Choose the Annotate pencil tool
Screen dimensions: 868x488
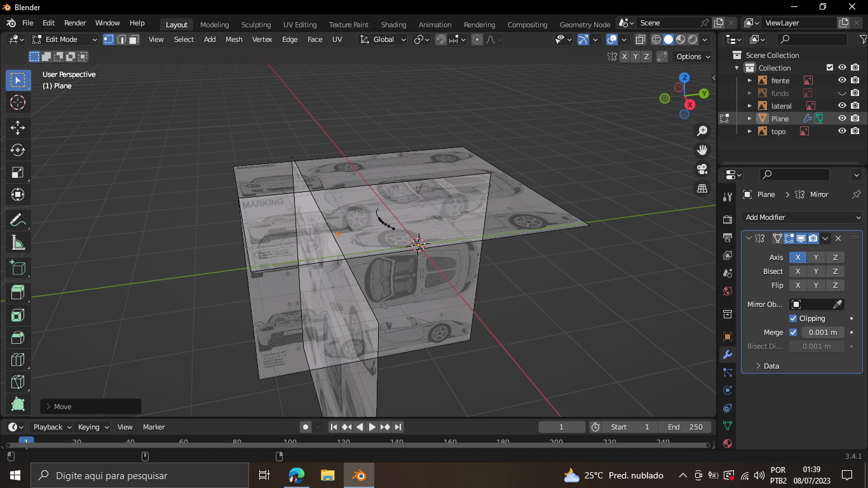pos(18,220)
